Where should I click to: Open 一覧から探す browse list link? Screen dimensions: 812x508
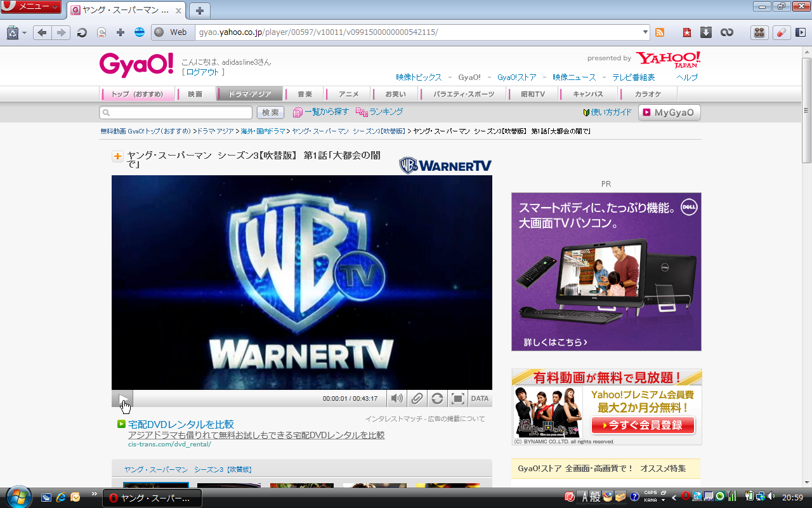coord(321,112)
